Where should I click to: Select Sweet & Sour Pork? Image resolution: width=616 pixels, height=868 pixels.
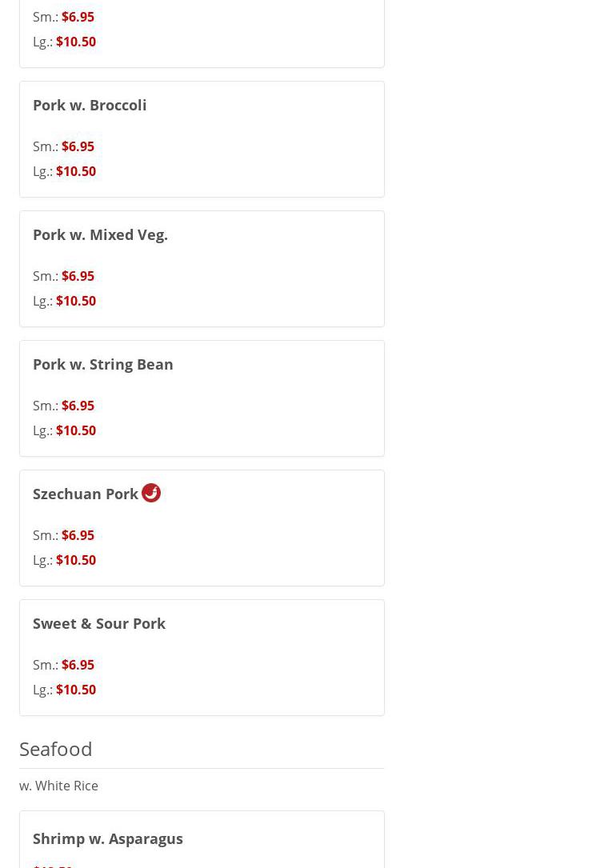(x=99, y=623)
